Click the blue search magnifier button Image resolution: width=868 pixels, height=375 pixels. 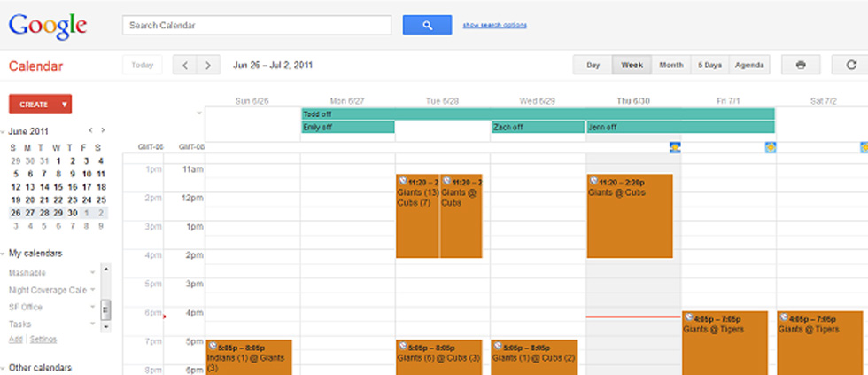pyautogui.click(x=427, y=26)
